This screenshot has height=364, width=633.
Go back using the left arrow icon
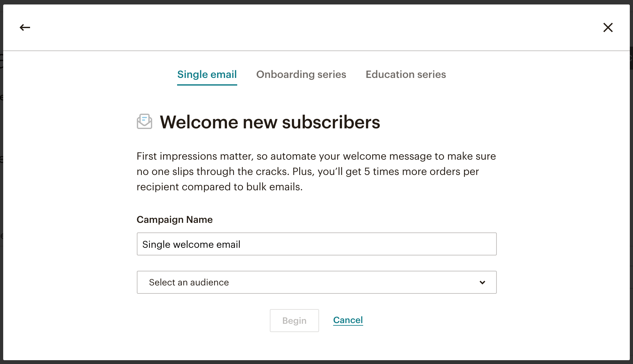click(x=25, y=27)
